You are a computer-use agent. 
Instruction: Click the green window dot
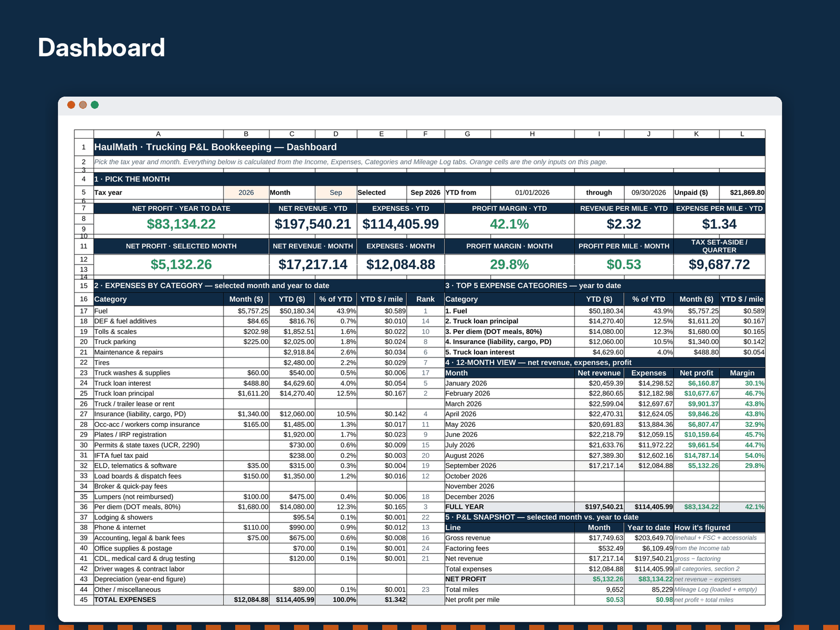click(94, 105)
